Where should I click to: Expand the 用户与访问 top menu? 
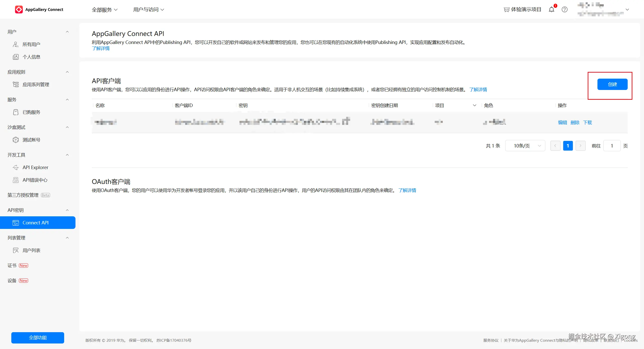click(148, 10)
